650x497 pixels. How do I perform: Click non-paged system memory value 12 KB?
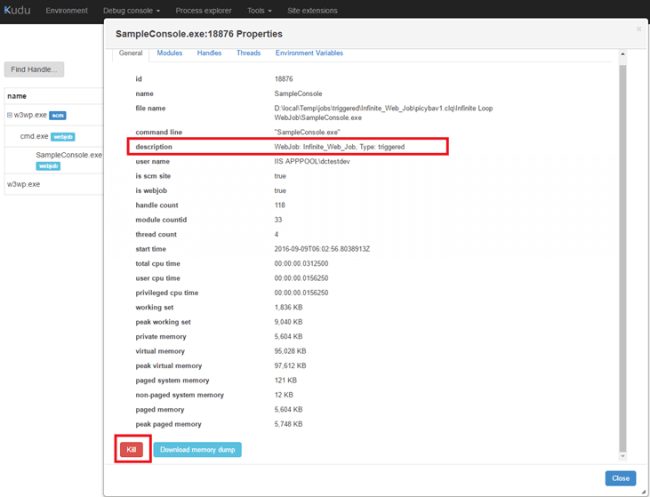click(x=284, y=395)
